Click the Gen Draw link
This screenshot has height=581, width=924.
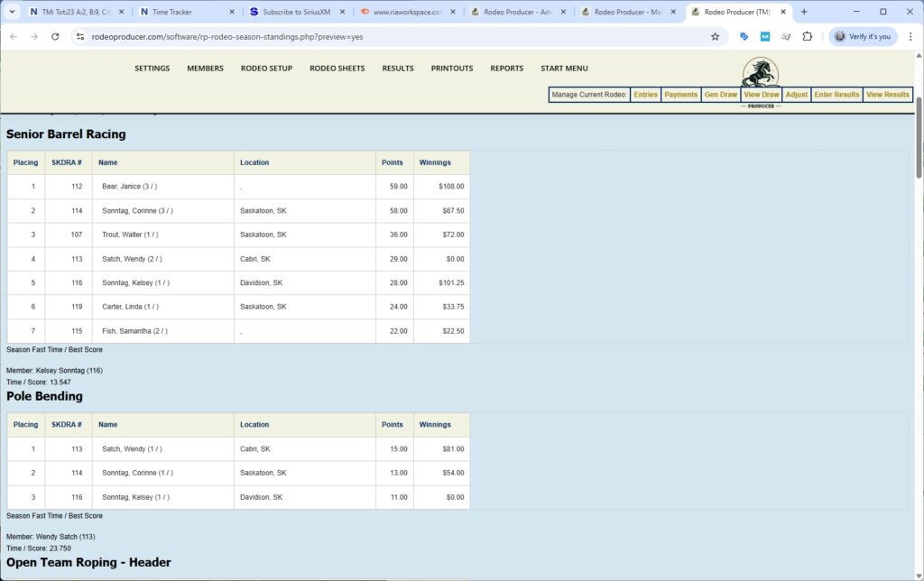coord(720,95)
